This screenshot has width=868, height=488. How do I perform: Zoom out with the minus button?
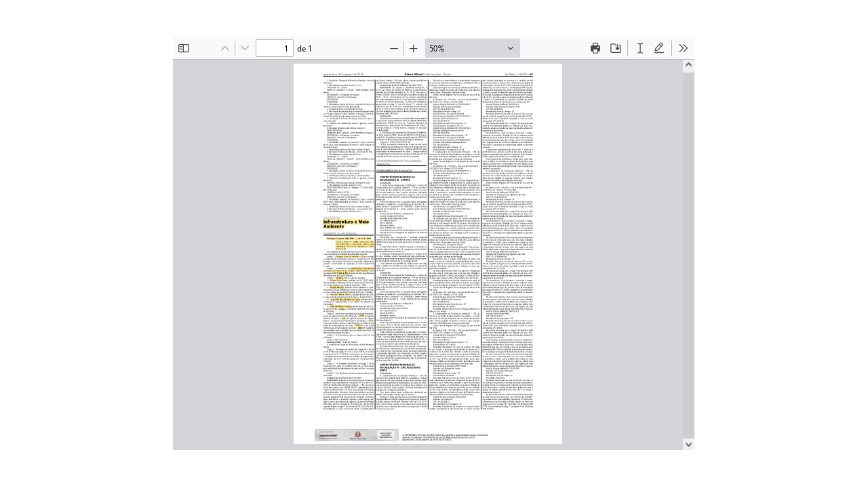click(x=394, y=48)
